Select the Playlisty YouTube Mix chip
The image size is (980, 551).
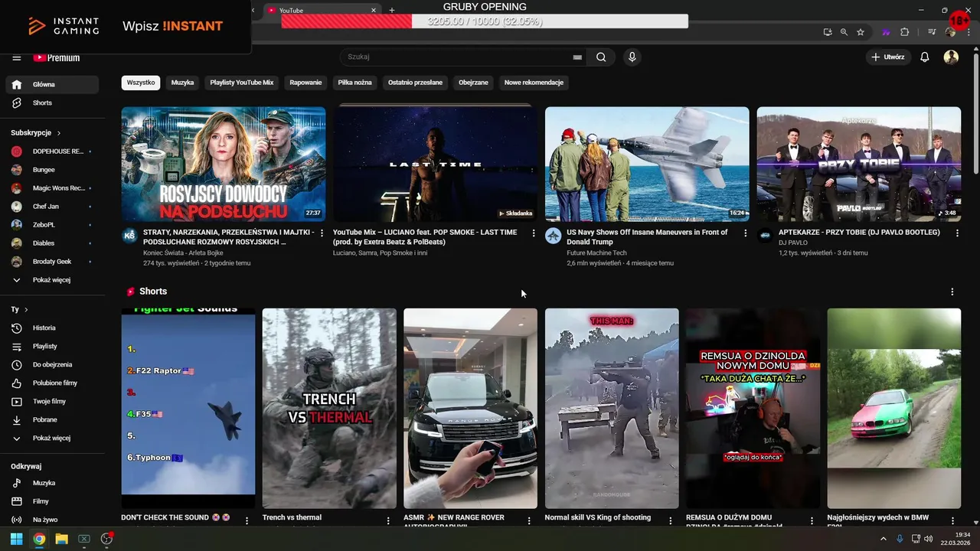click(242, 83)
